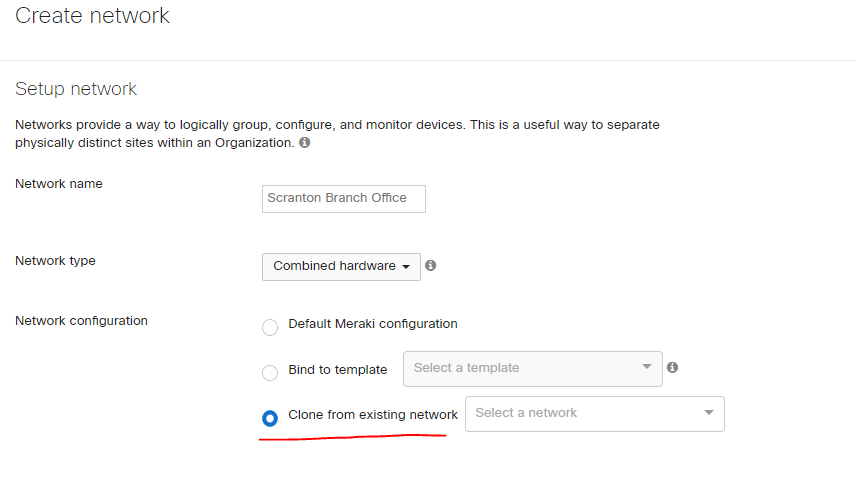Click the Bind to template label text

[x=338, y=369]
